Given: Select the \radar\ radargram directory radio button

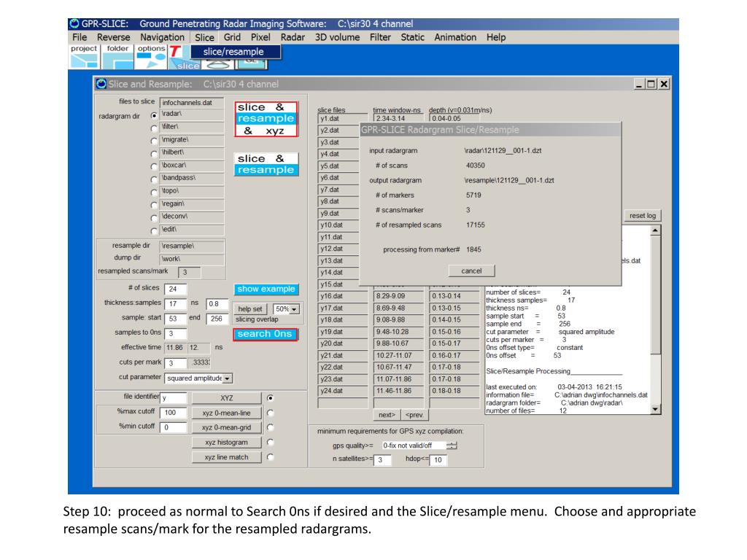Looking at the screenshot, I should coord(153,116).
